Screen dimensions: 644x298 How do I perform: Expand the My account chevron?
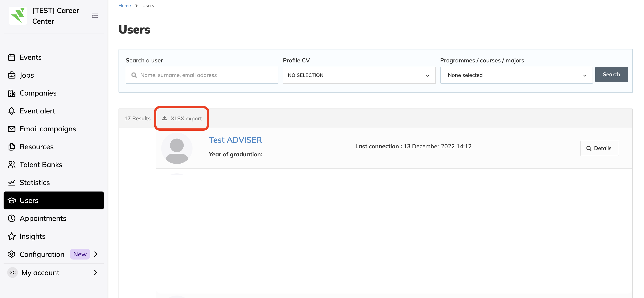pyautogui.click(x=96, y=272)
